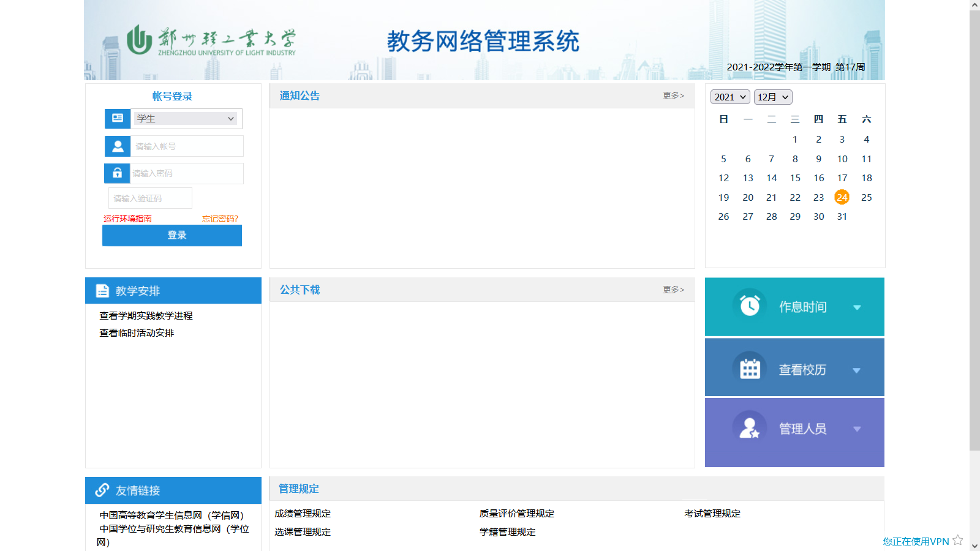Click the chain link icon beside 友情链接
Image resolution: width=980 pixels, height=551 pixels.
coord(101,490)
